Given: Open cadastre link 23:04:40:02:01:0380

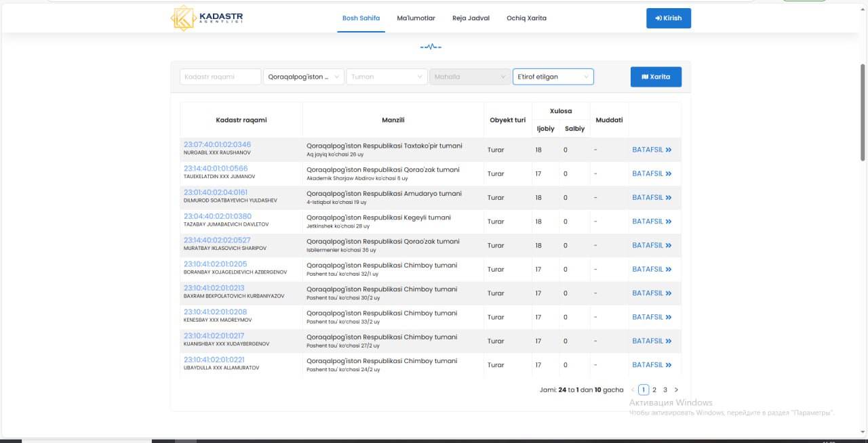Looking at the screenshot, I should point(217,217).
